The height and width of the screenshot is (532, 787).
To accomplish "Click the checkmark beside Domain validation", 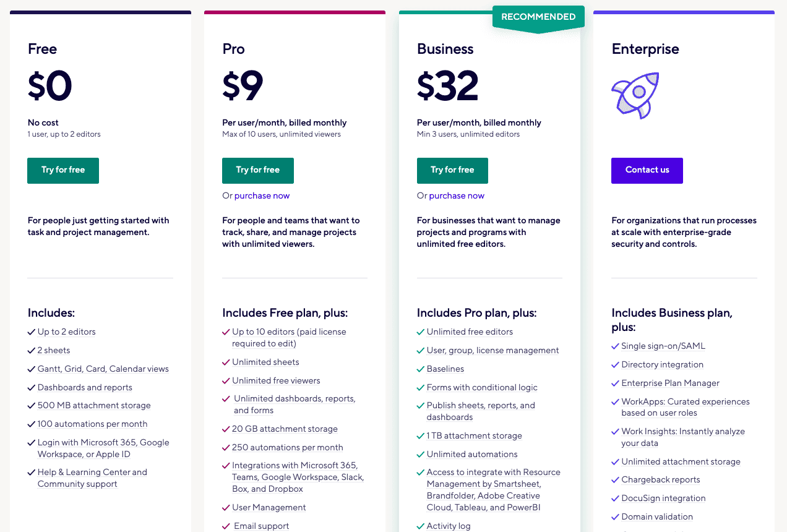I will (614, 516).
